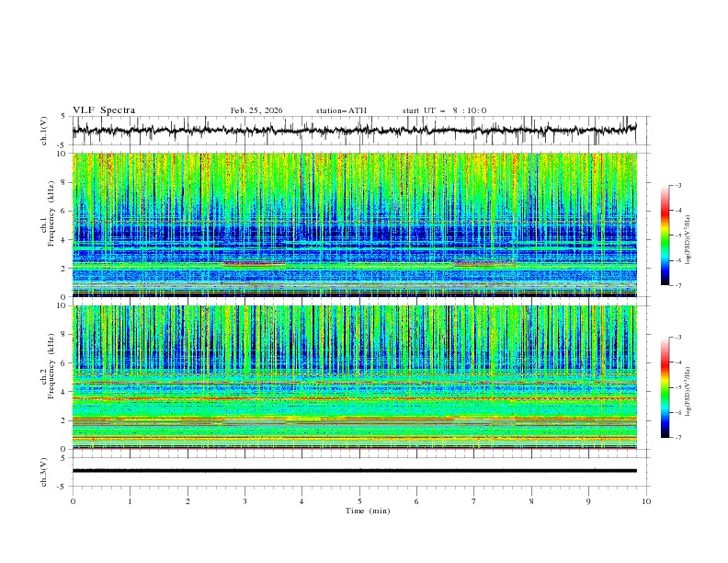Select the date label "Feb. 25, 2026"
Screen dimensions: 728x563
click(256, 110)
